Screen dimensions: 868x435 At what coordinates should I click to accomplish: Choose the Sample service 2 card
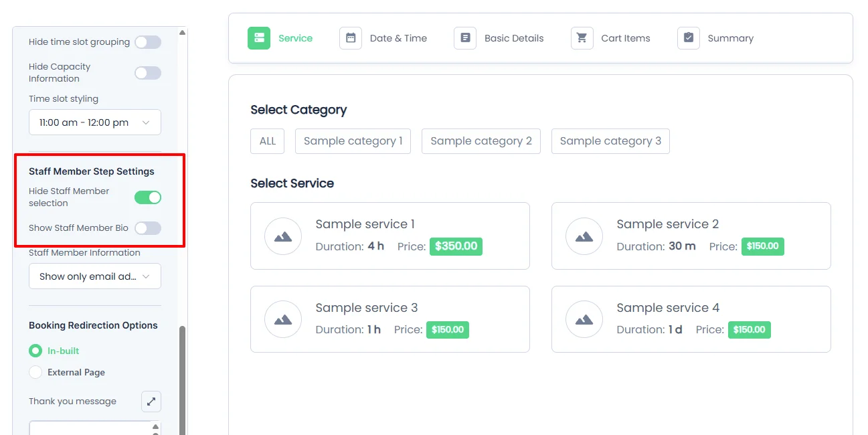pos(691,236)
